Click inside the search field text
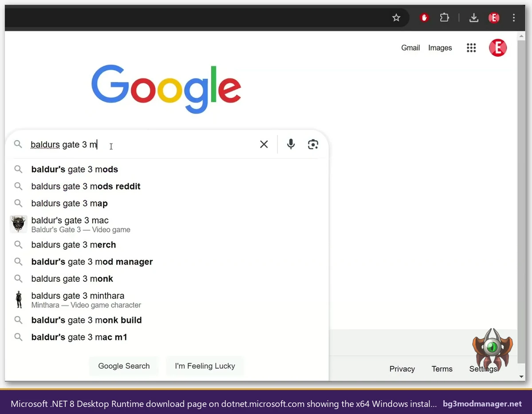The width and height of the screenshot is (532, 414). [63, 145]
